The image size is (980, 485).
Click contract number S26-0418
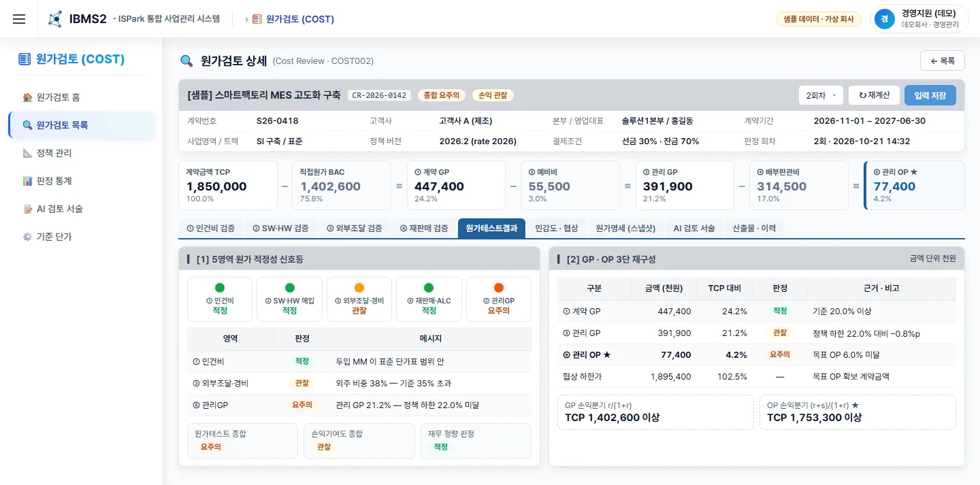tap(277, 121)
